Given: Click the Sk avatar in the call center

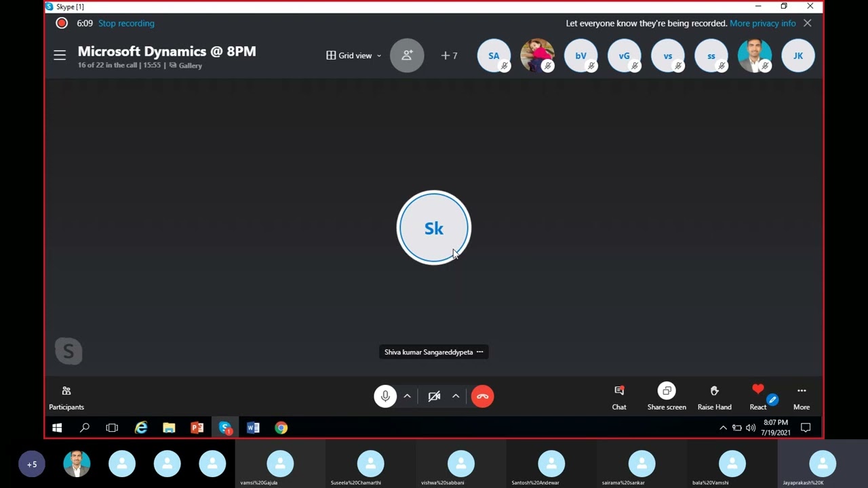Looking at the screenshot, I should (x=434, y=228).
